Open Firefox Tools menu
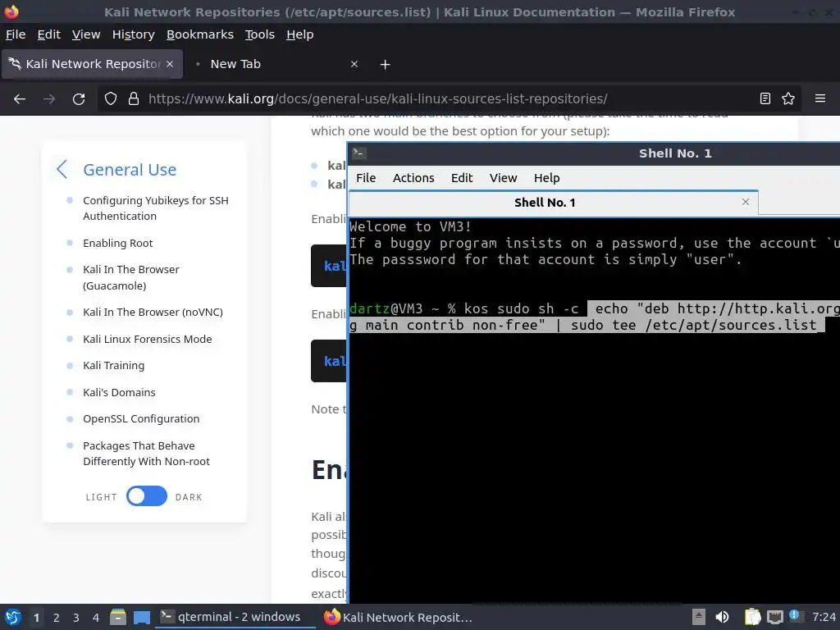Screen dimensions: 840x630 (x=260, y=34)
